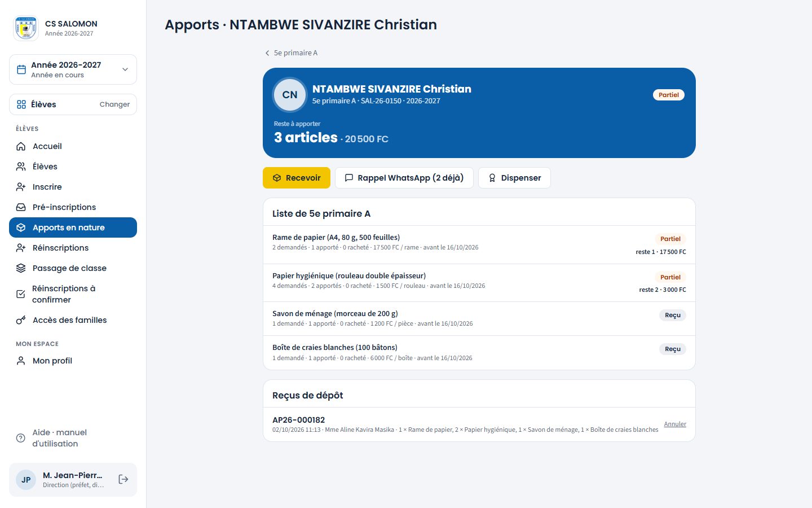Click the Mon profil person icon

[21, 361]
